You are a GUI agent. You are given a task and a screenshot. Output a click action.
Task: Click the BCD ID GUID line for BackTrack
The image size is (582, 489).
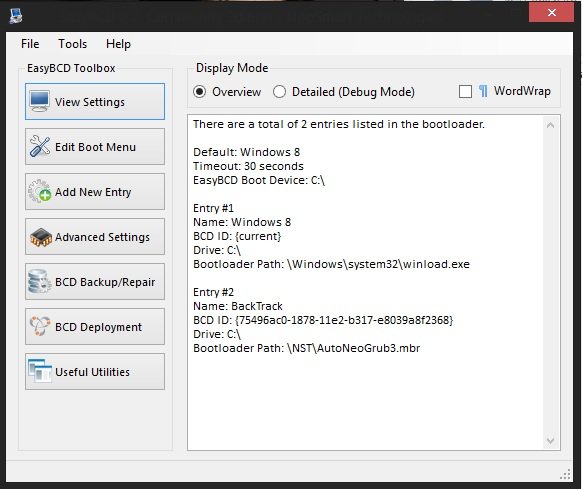tap(323, 320)
